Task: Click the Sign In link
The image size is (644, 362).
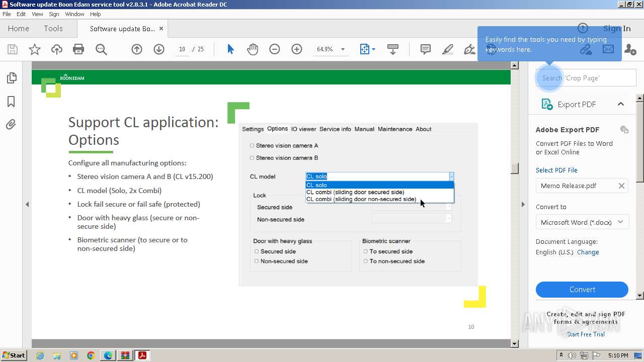Action: click(617, 29)
